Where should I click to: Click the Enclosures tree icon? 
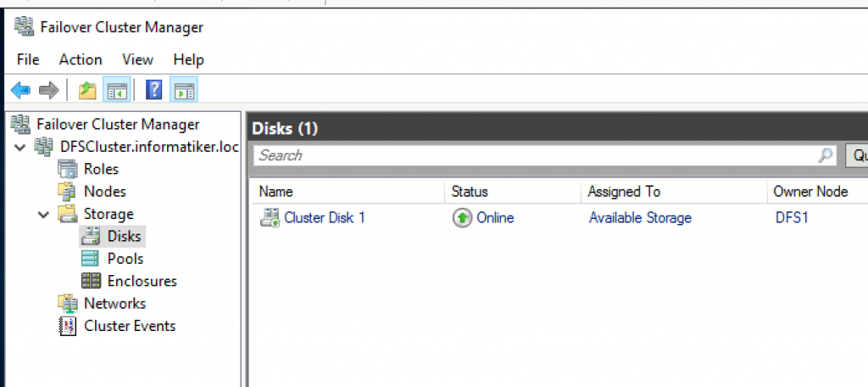[92, 281]
